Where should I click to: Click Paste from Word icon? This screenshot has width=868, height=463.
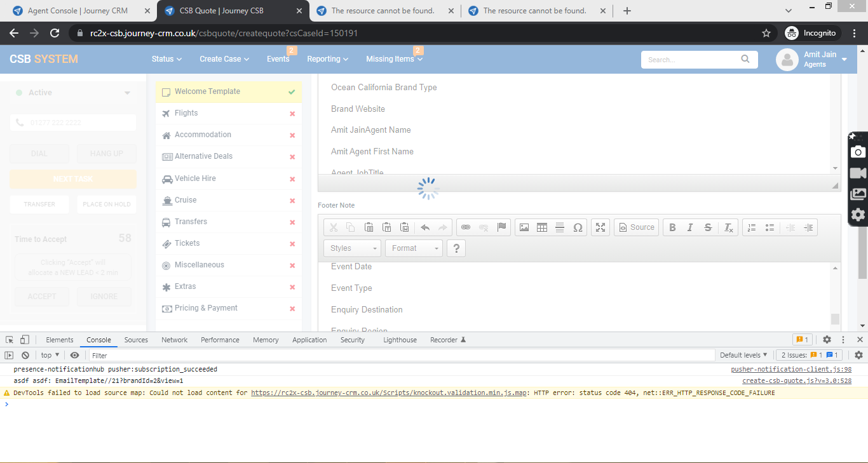pyautogui.click(x=404, y=227)
